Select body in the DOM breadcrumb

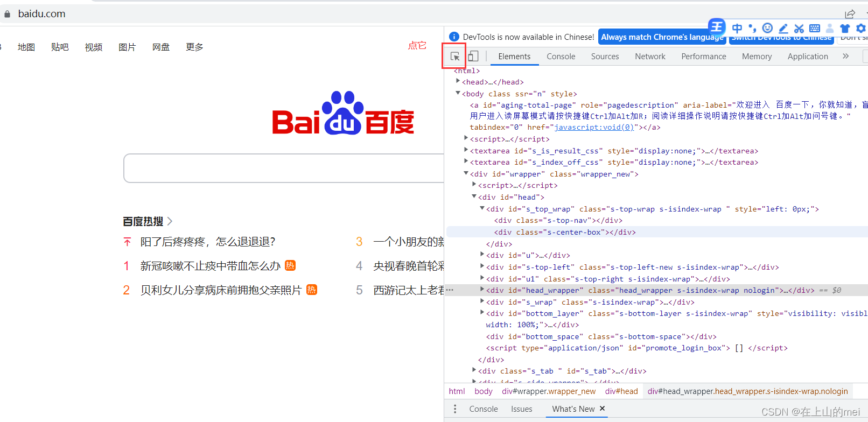(x=484, y=391)
